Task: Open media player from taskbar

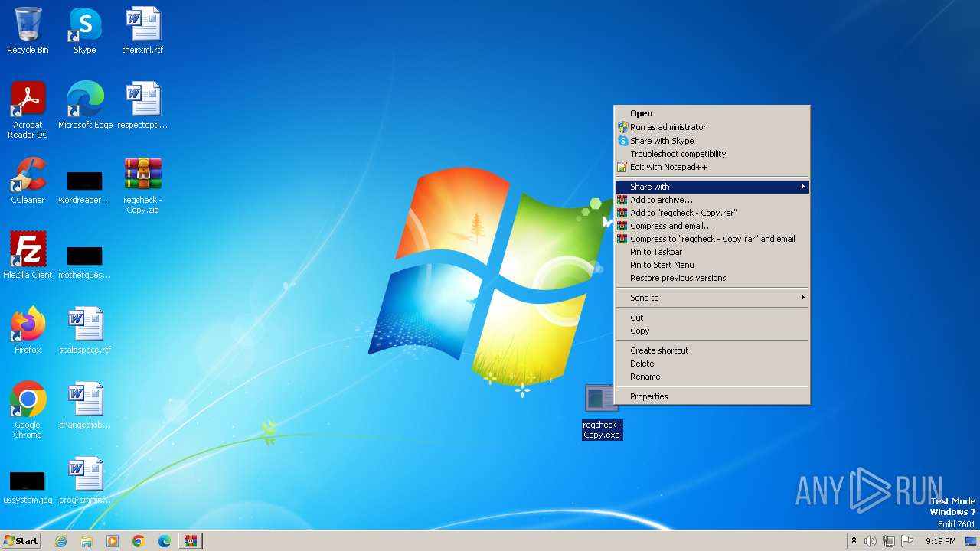Action: [x=113, y=541]
